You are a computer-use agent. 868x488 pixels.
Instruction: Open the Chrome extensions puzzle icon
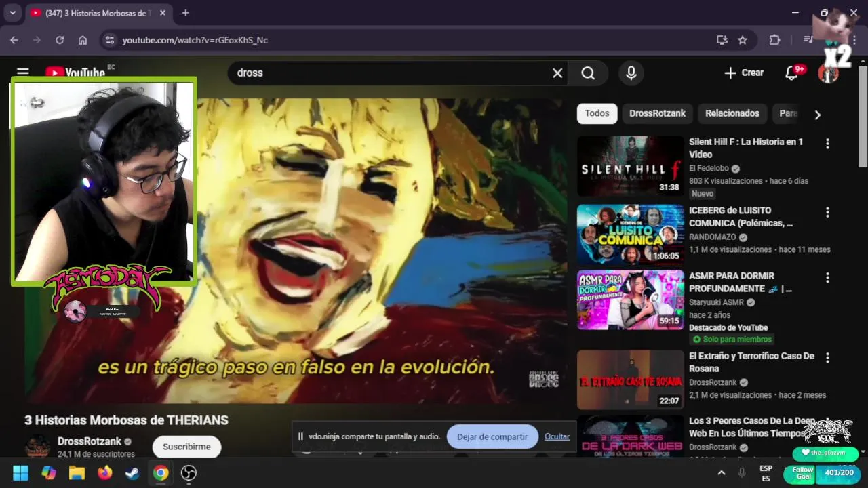[774, 40]
